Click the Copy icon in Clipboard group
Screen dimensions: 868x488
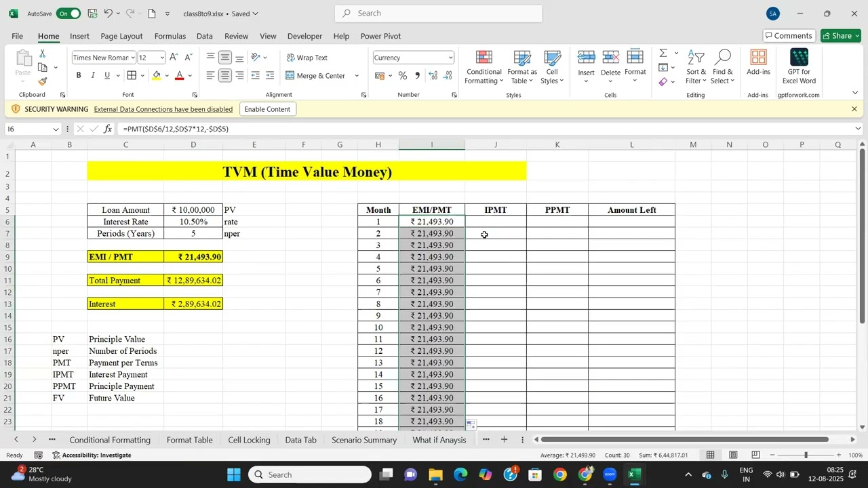[x=43, y=68]
